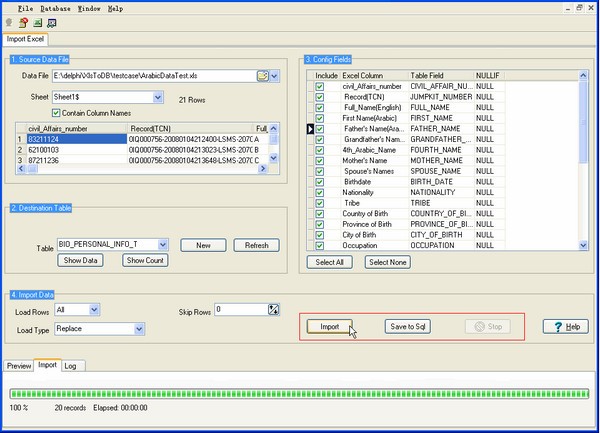Expand the Sheet dropdown
Viewport: 600px width, 433px height.
pos(158,97)
